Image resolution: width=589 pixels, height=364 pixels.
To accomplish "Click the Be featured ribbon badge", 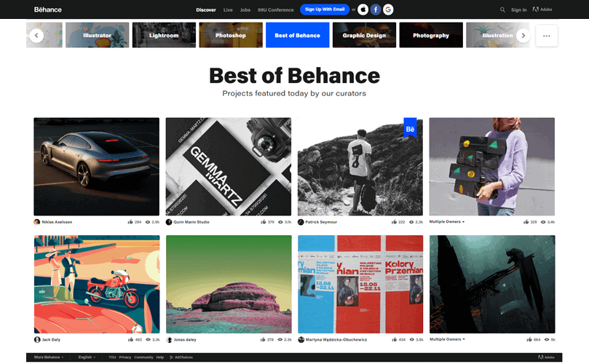I will [410, 127].
